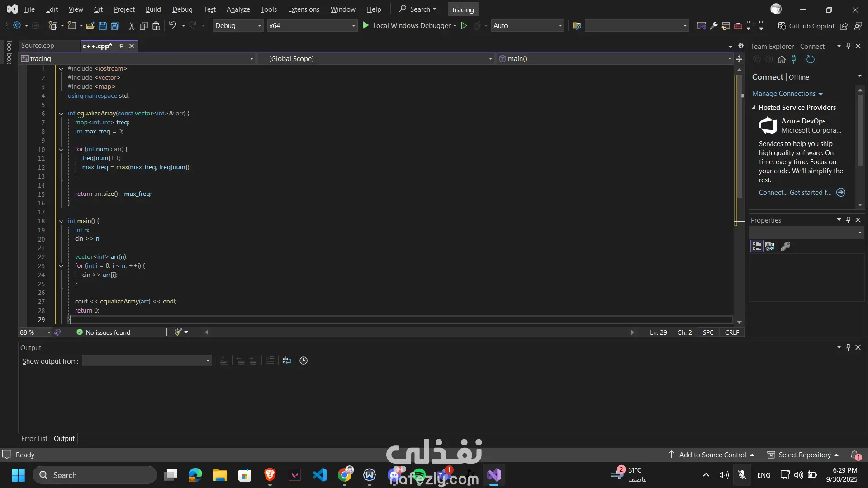Open Find in Files from the toolbar
The width and height of the screenshot is (868, 488).
coord(576,26)
